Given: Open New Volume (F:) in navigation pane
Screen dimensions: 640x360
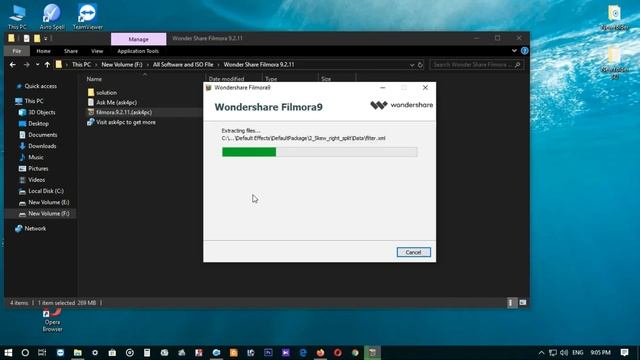Looking at the screenshot, I should (49, 213).
